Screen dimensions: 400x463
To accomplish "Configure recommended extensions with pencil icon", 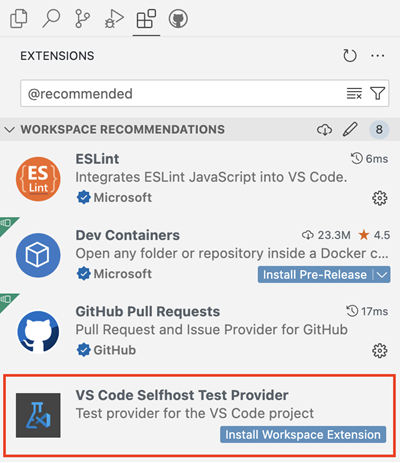I will click(350, 129).
